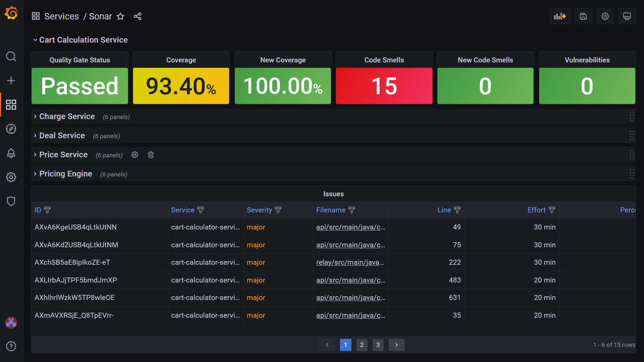Go to previous page of Issues table
644x362 pixels.
(x=327, y=345)
